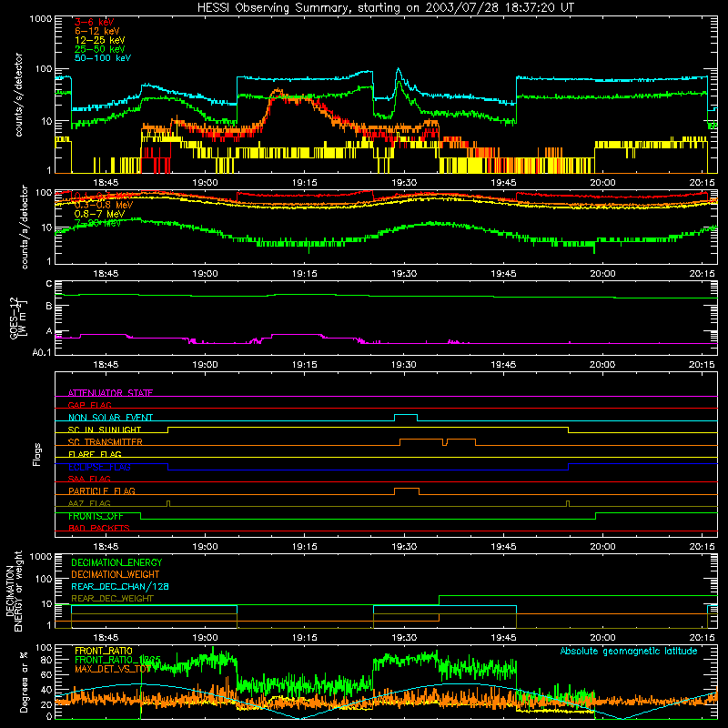Select the SC_TRANSMITTER flag label
The height and width of the screenshot is (728, 728).
point(106,442)
